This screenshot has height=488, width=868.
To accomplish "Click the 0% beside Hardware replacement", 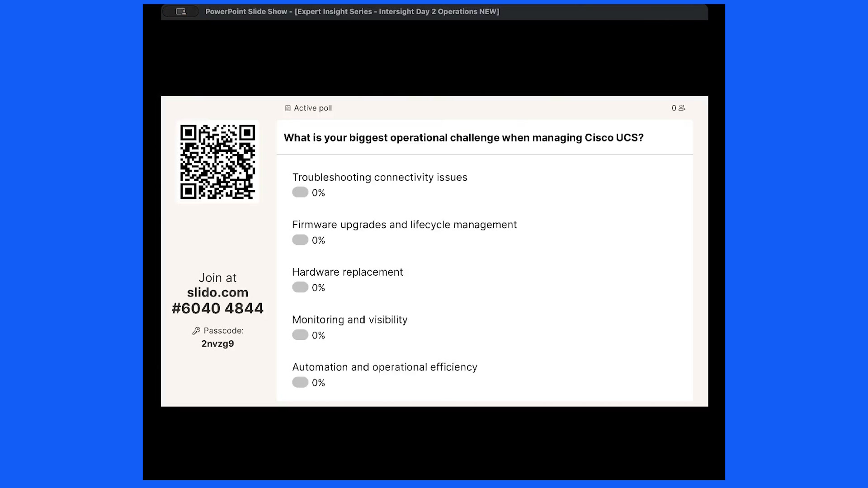I will click(x=318, y=288).
